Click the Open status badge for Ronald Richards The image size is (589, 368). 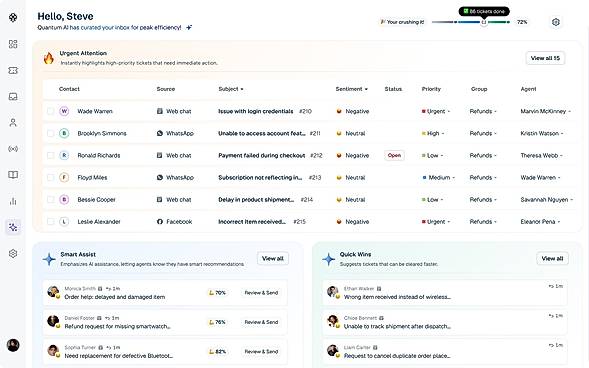coord(394,155)
